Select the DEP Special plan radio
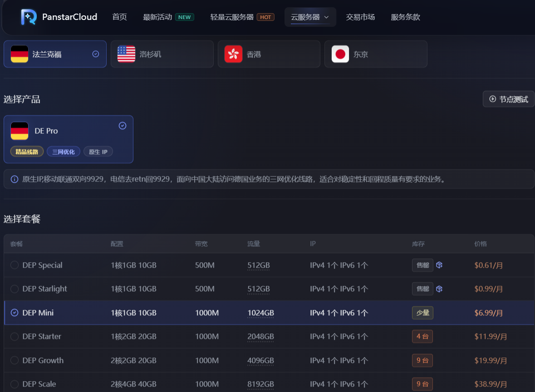 pos(15,265)
